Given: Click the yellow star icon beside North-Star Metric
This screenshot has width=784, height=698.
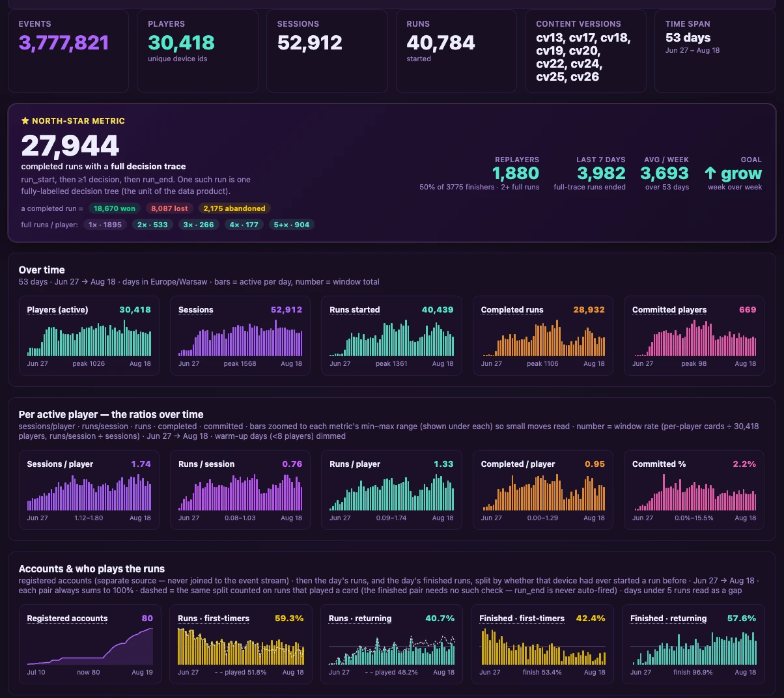Looking at the screenshot, I should click(25, 121).
